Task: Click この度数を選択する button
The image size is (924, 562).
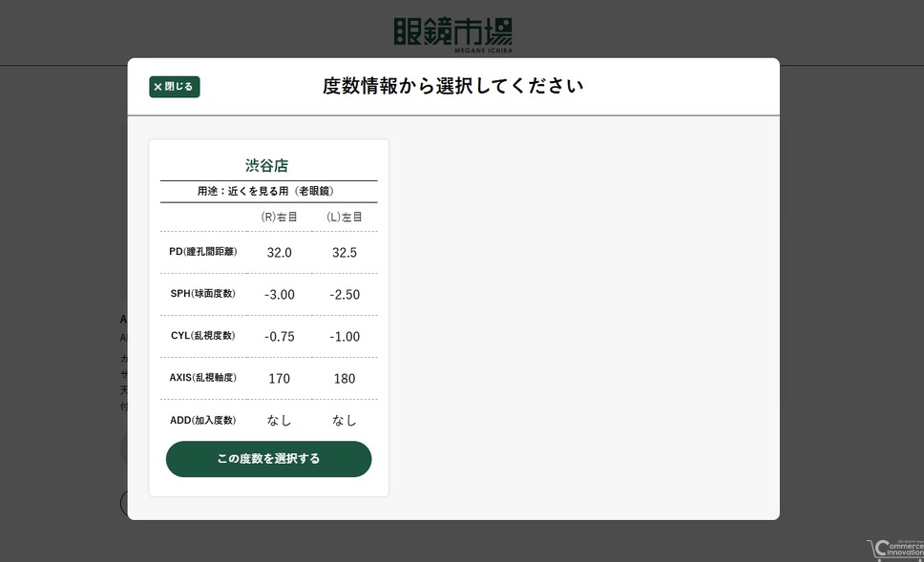Action: point(269,459)
